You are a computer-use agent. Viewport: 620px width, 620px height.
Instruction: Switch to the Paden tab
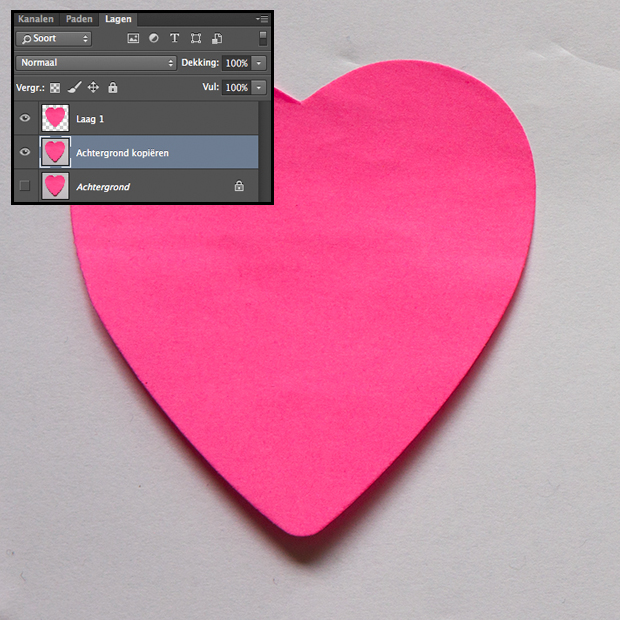click(79, 19)
